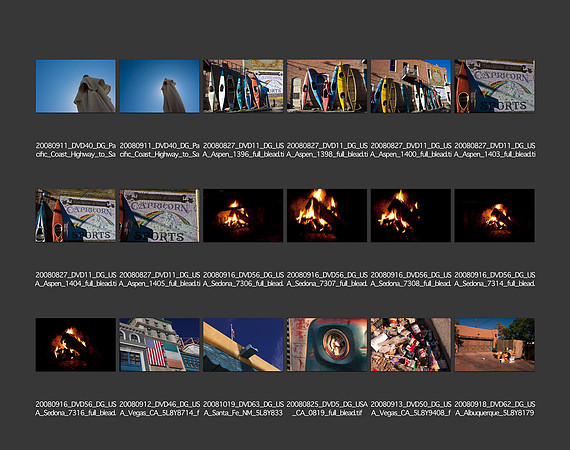This screenshot has width=570, height=450.
Task: Click filename text A_Sedona_7316_full_bleed
Action: pyautogui.click(x=75, y=413)
